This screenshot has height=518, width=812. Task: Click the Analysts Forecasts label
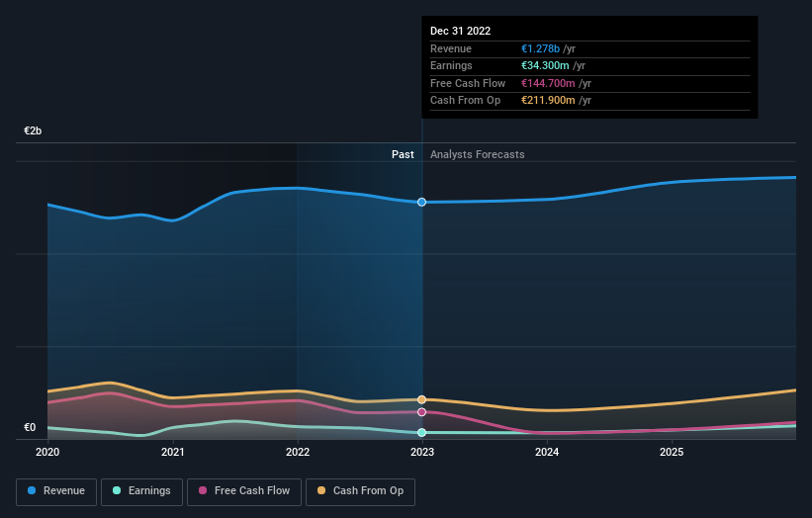[x=477, y=155]
